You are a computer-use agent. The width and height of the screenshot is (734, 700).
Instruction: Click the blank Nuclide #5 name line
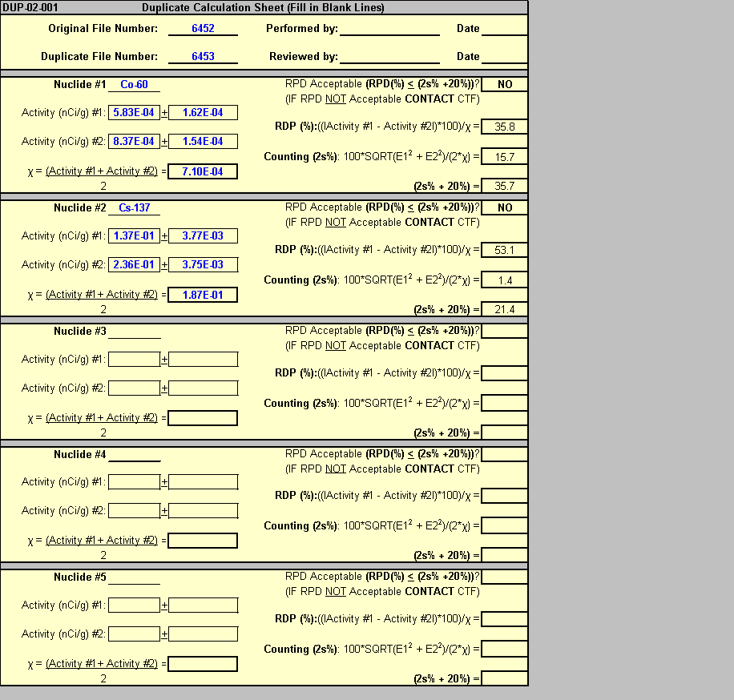coord(135,577)
